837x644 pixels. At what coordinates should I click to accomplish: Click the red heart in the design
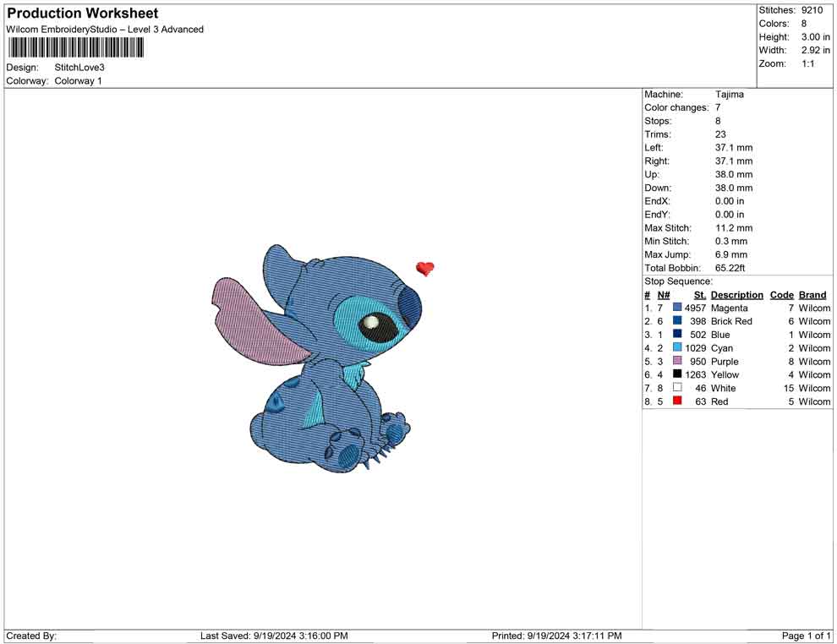coord(425,269)
